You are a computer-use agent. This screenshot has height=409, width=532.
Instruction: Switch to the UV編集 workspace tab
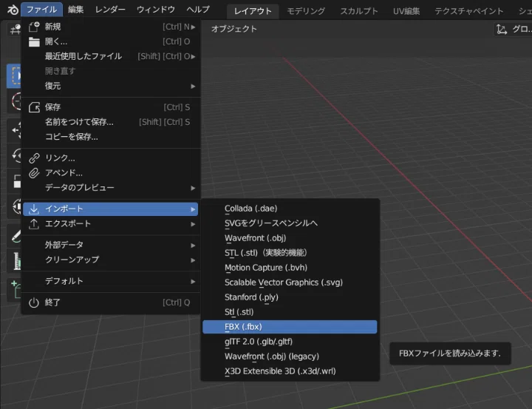pyautogui.click(x=406, y=11)
